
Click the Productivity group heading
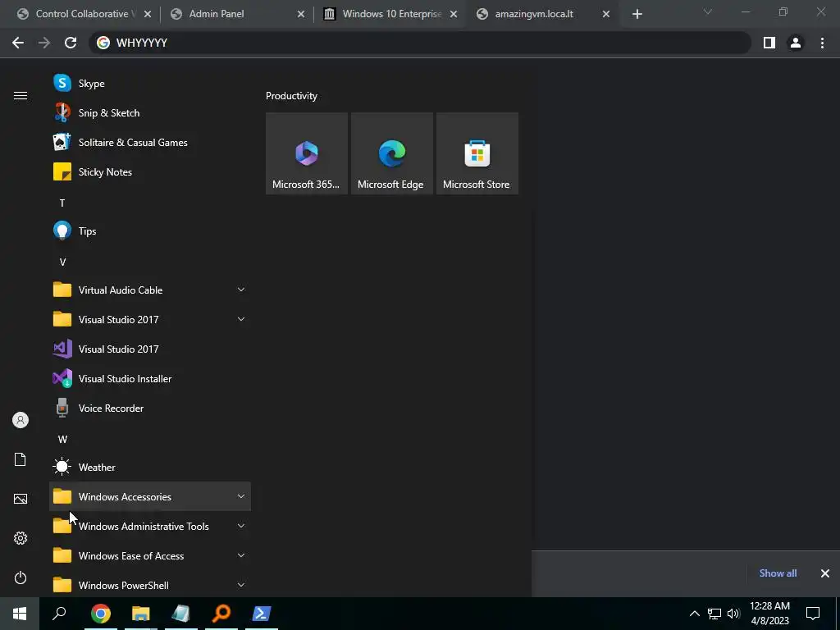291,96
